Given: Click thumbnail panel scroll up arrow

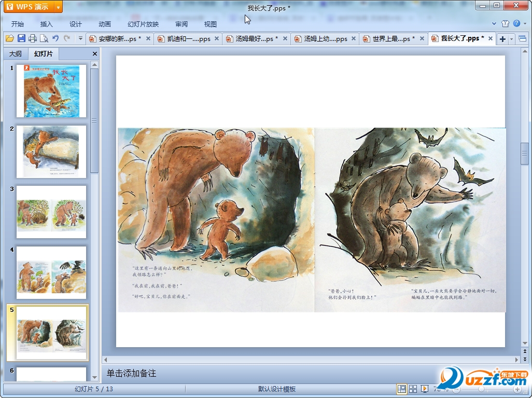Looking at the screenshot, I should click(x=95, y=64).
